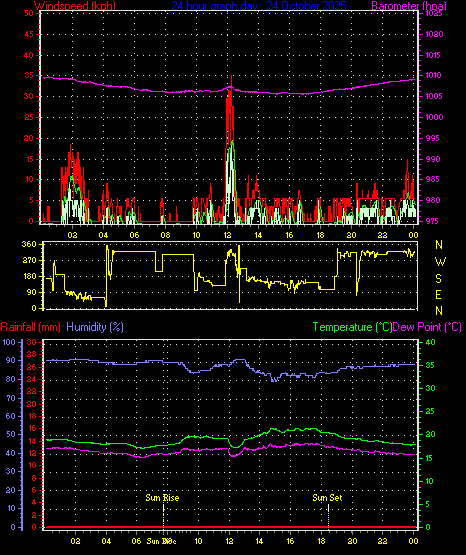Click the 18 hour label under windspeed chart
466x555 pixels.
coord(320,235)
